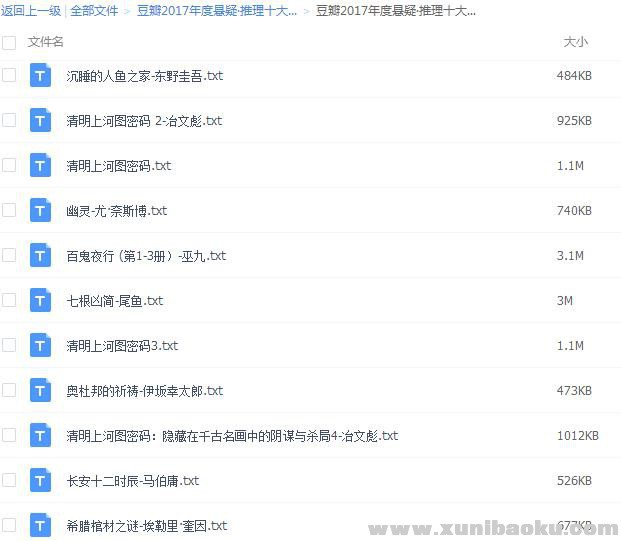The height and width of the screenshot is (541, 621).
Task: Toggle the select-all checkbox next to 文件名
Action: coord(9,43)
